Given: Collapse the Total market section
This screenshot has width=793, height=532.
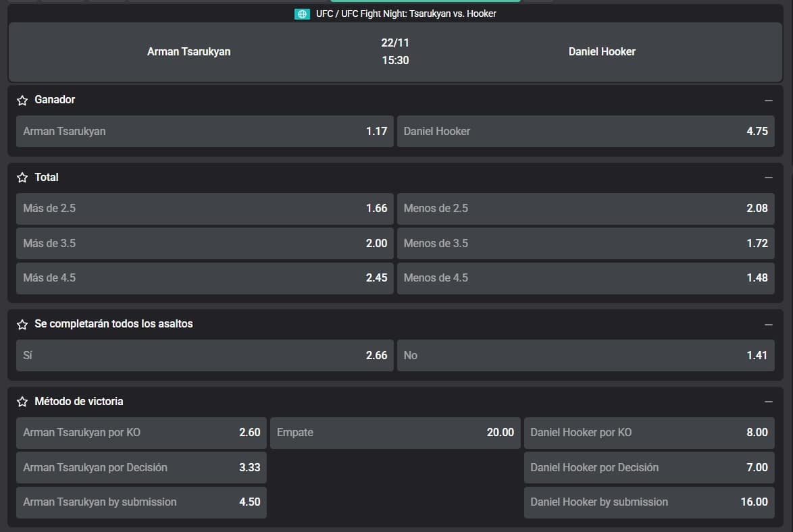Looking at the screenshot, I should pos(768,178).
